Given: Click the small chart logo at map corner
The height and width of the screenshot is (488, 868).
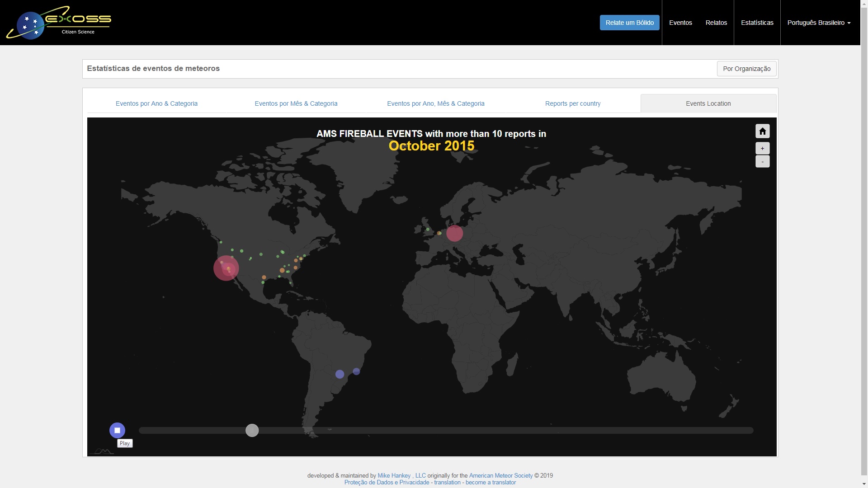Looking at the screenshot, I should coord(102,451).
